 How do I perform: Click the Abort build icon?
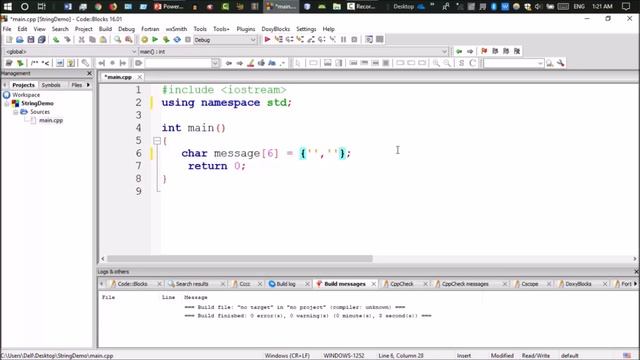[188, 40]
